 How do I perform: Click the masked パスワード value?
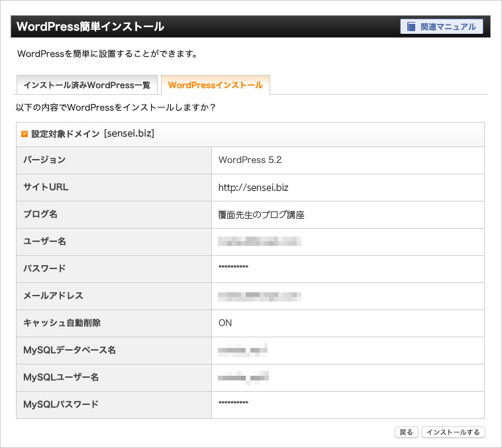[233, 267]
